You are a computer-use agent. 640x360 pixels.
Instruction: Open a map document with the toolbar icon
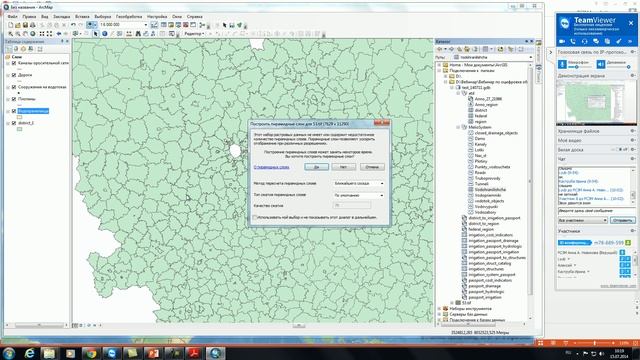pos(18,25)
